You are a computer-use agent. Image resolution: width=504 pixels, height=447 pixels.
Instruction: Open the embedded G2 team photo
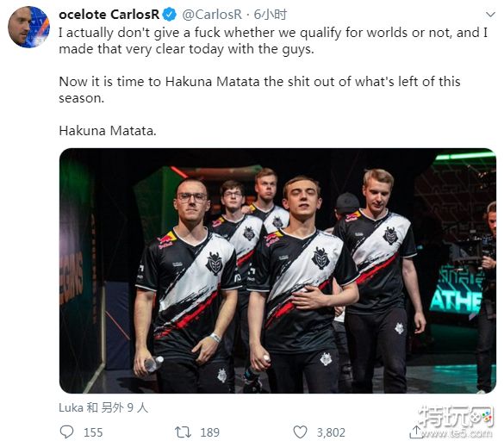click(277, 270)
